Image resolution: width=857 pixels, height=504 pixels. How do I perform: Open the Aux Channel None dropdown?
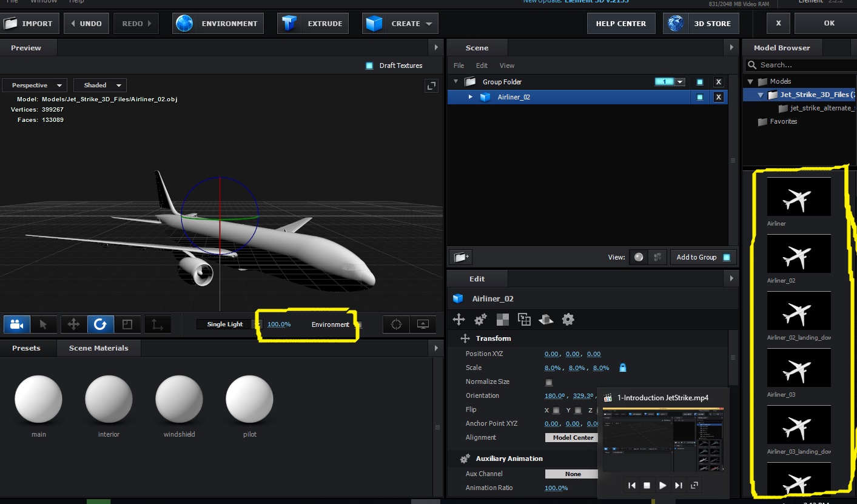coord(573,474)
